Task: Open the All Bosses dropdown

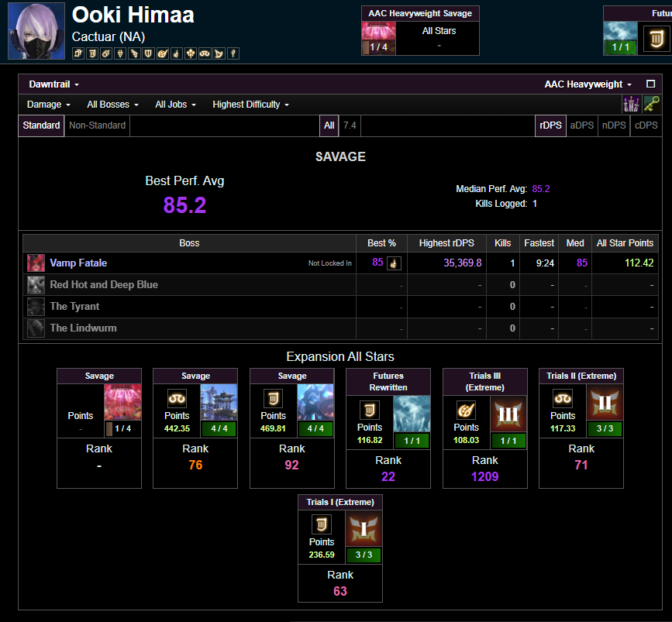Action: [x=112, y=105]
